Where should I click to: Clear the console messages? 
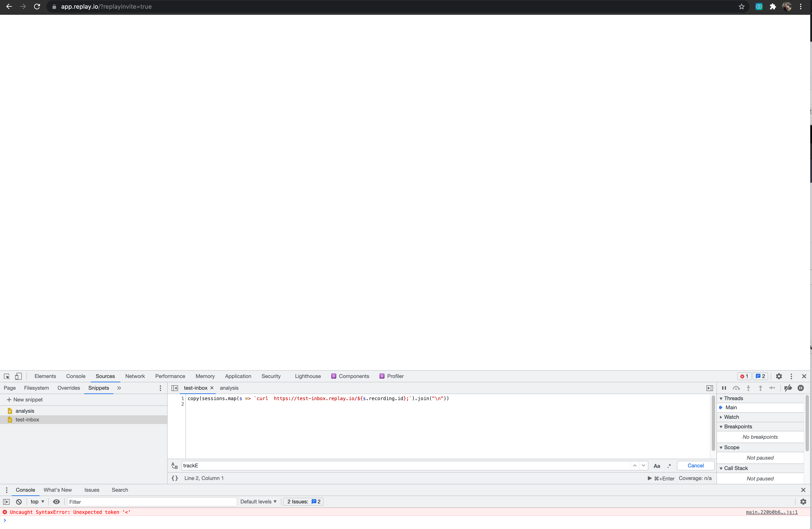[19, 502]
